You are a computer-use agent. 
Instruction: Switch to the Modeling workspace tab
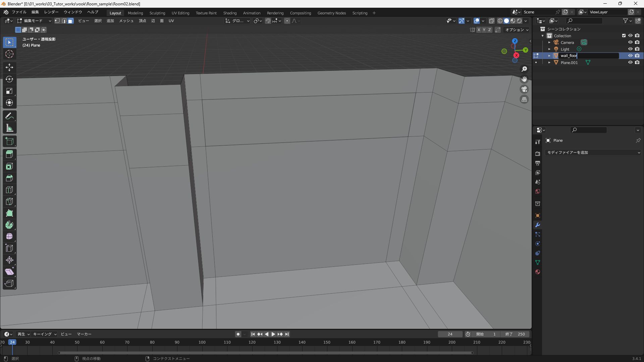[135, 13]
